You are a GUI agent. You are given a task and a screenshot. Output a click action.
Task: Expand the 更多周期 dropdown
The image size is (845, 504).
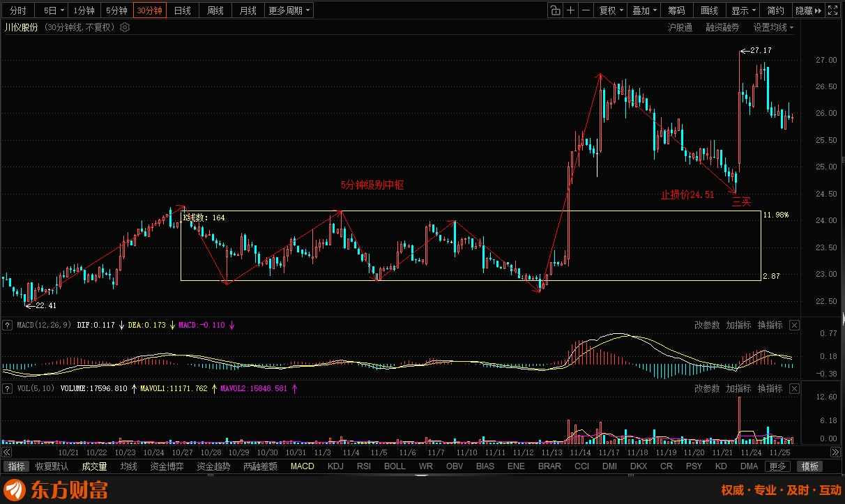tap(289, 10)
